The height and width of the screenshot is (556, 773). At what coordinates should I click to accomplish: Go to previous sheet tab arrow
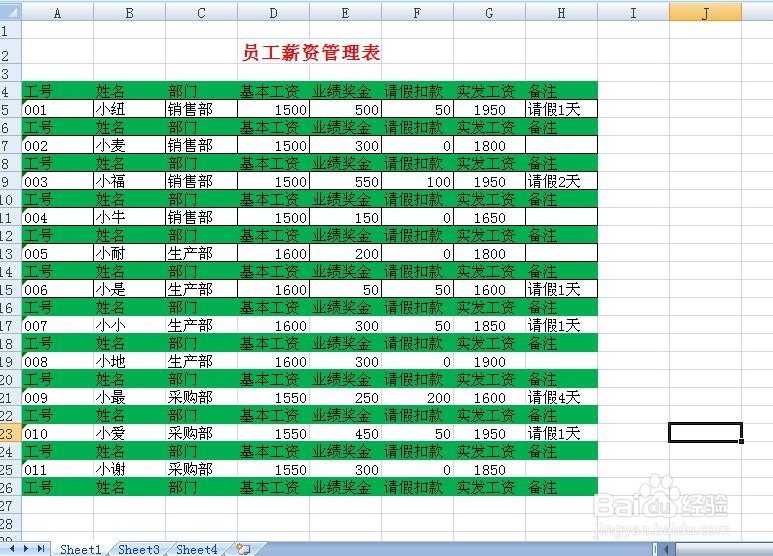tap(12, 548)
